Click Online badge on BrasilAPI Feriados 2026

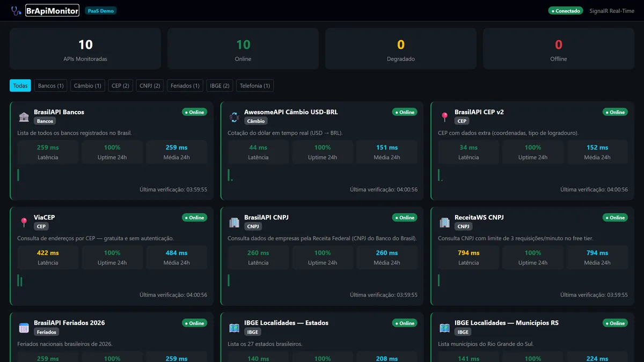[194, 323]
